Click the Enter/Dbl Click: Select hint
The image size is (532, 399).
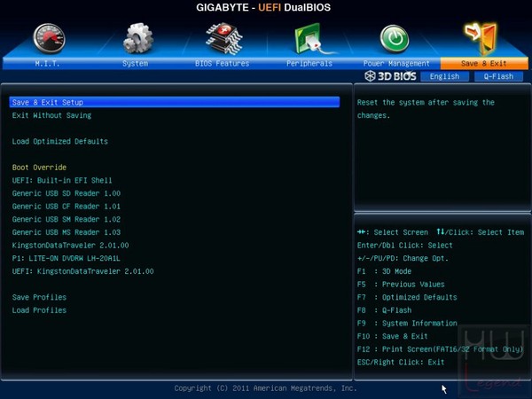point(405,246)
